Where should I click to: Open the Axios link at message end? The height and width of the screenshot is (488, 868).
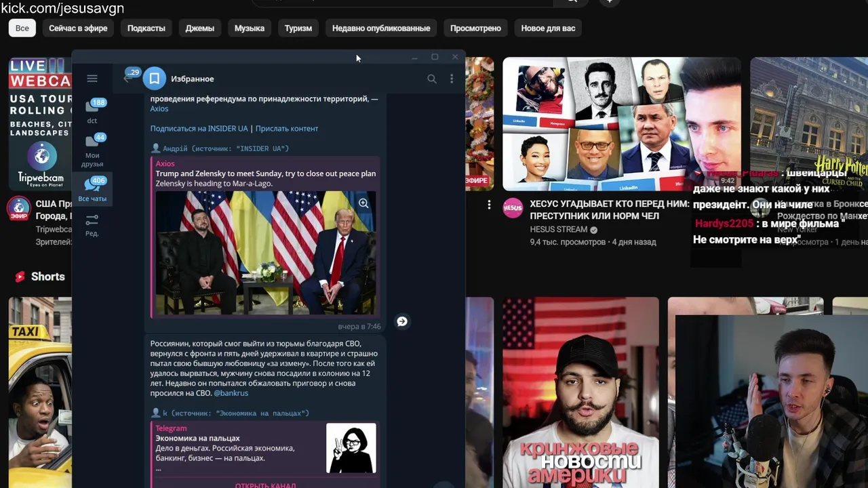tap(159, 108)
